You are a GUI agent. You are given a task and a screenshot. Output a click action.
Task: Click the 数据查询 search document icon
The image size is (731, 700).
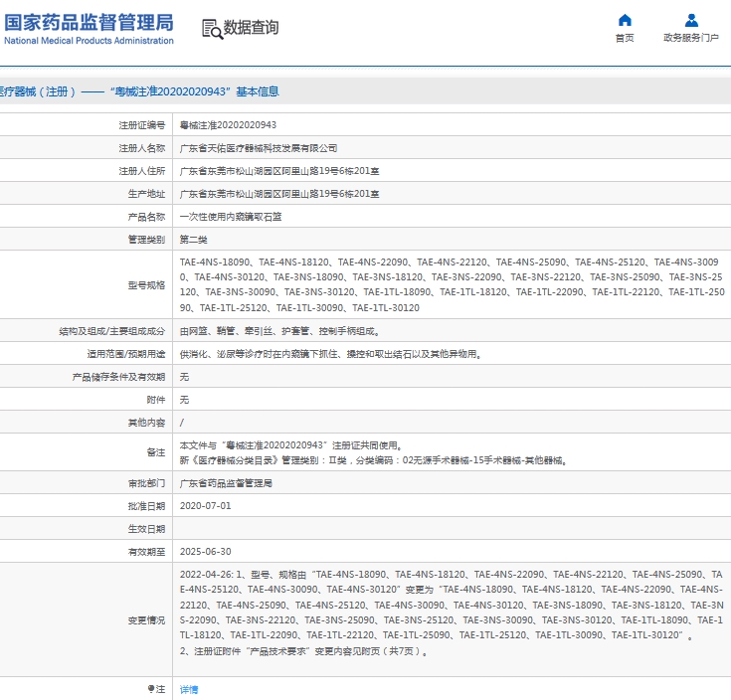coord(212,29)
